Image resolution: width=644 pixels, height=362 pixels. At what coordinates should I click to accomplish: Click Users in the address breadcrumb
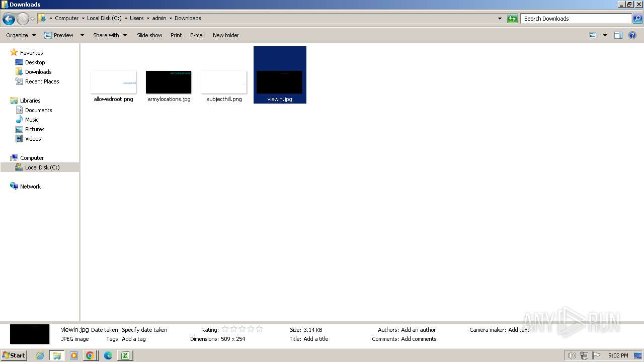coord(136,18)
